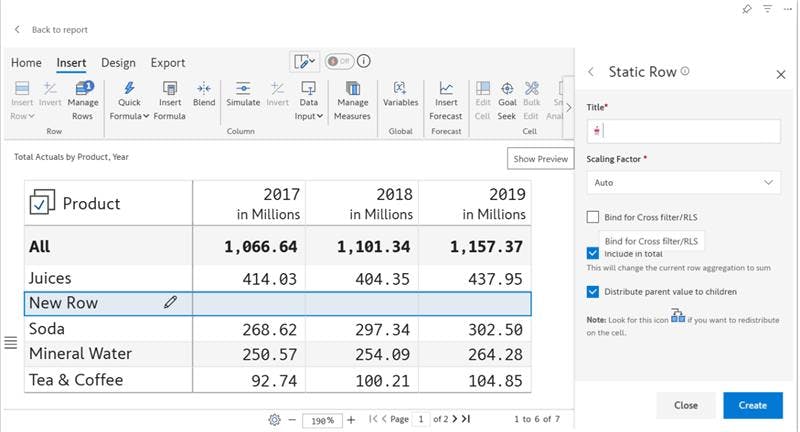Image resolution: width=800 pixels, height=432 pixels.
Task: Switch to the Export tab
Action: [x=167, y=63]
